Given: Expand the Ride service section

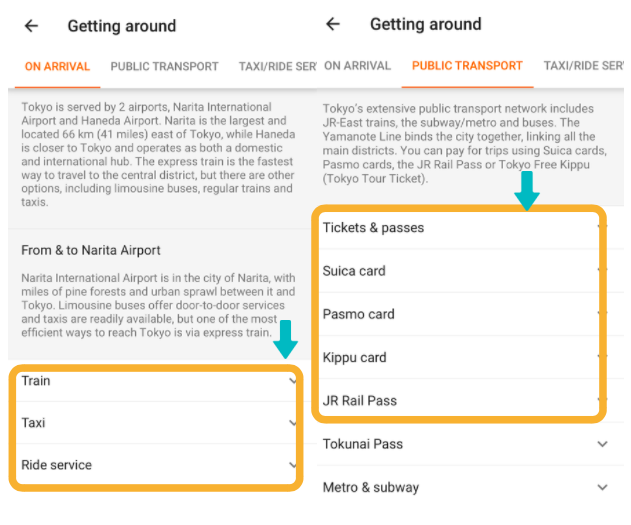Looking at the screenshot, I should pyautogui.click(x=156, y=465).
